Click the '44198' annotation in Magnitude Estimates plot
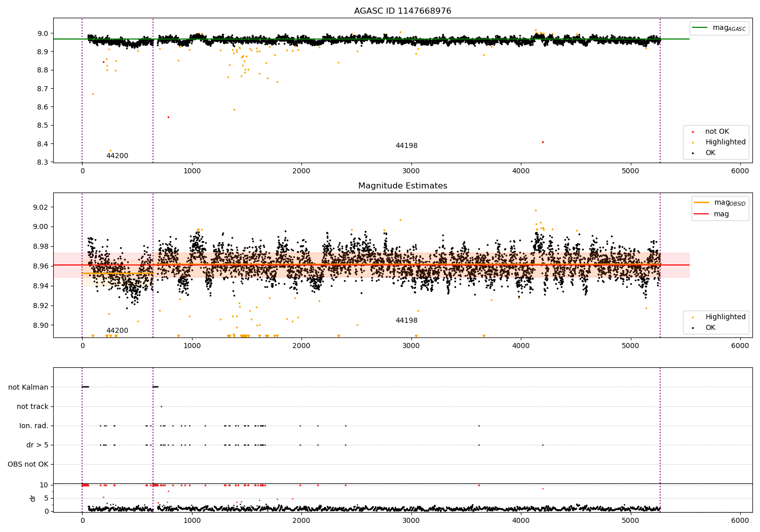760x532 pixels. click(x=406, y=321)
